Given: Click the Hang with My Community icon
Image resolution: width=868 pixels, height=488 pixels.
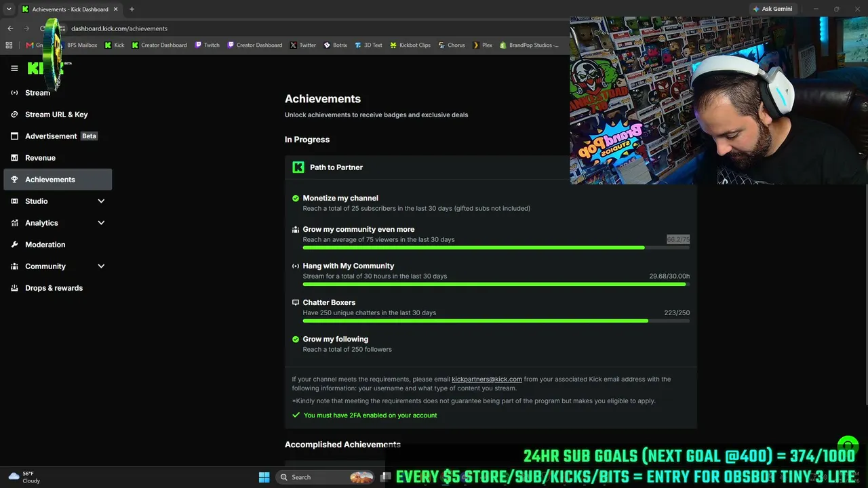Looking at the screenshot, I should tap(296, 266).
